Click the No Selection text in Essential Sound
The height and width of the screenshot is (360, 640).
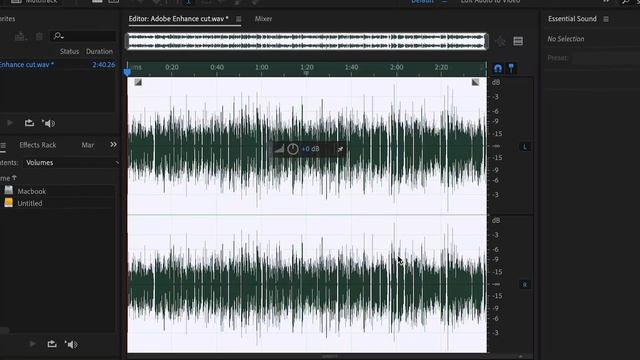(x=566, y=39)
